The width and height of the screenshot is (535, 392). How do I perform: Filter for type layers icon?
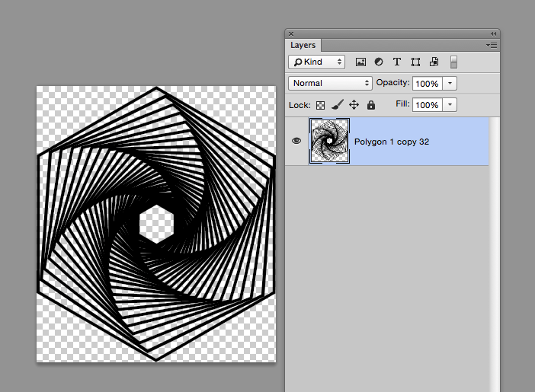[397, 62]
